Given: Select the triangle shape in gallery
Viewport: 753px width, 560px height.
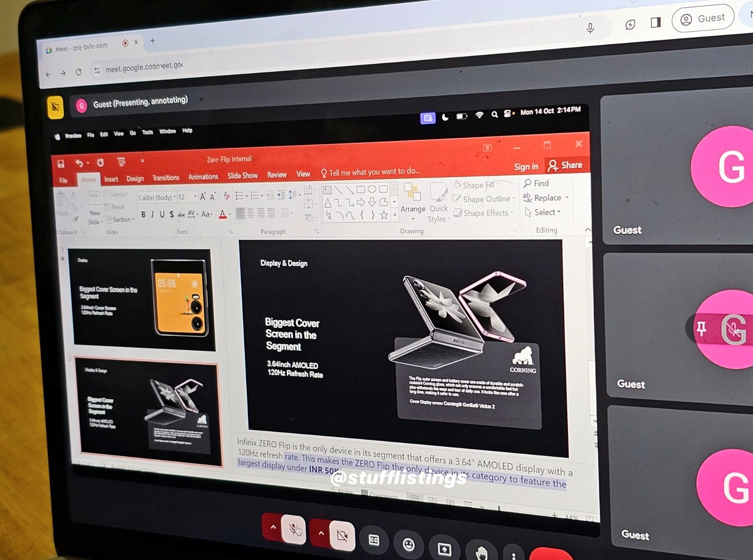Looking at the screenshot, I should point(328,203).
